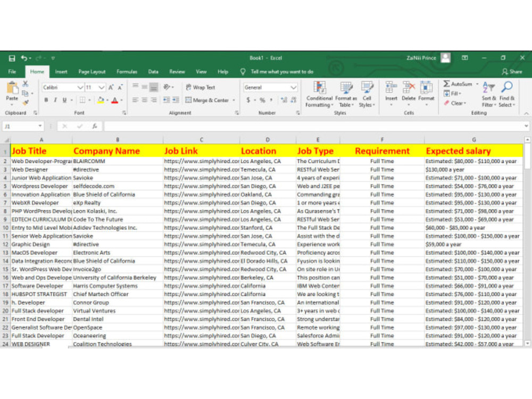Increase font size with larger A icon
Viewport: 532px width, 399px height.
click(x=111, y=88)
